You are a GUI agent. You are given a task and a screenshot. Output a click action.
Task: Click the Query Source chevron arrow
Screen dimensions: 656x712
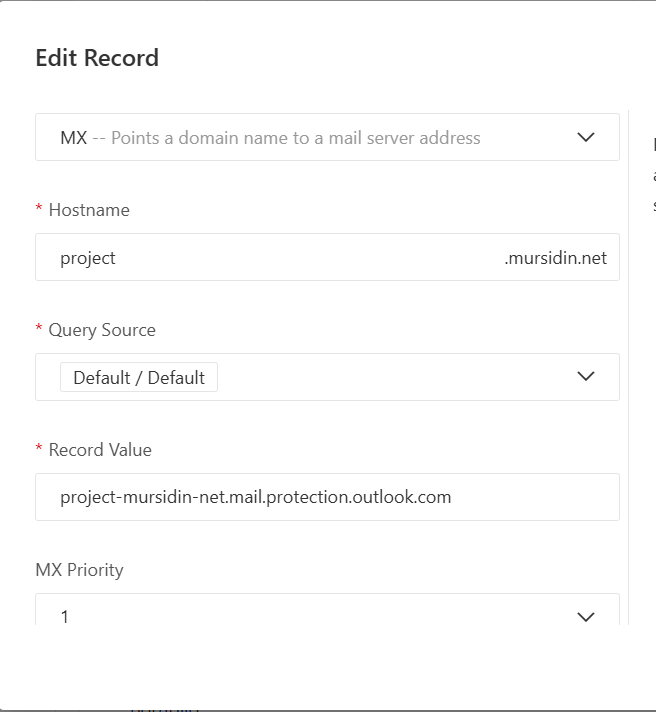coord(586,377)
